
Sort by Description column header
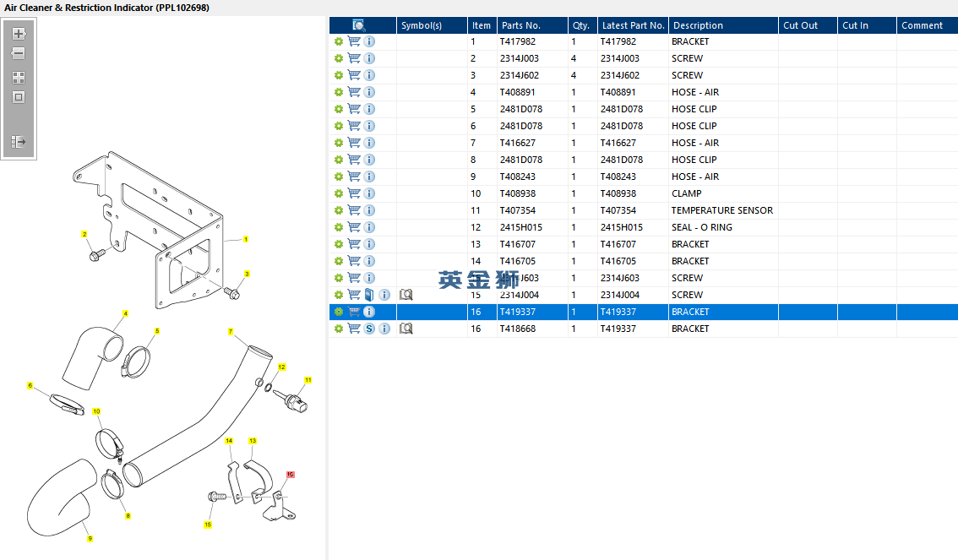[723, 25]
